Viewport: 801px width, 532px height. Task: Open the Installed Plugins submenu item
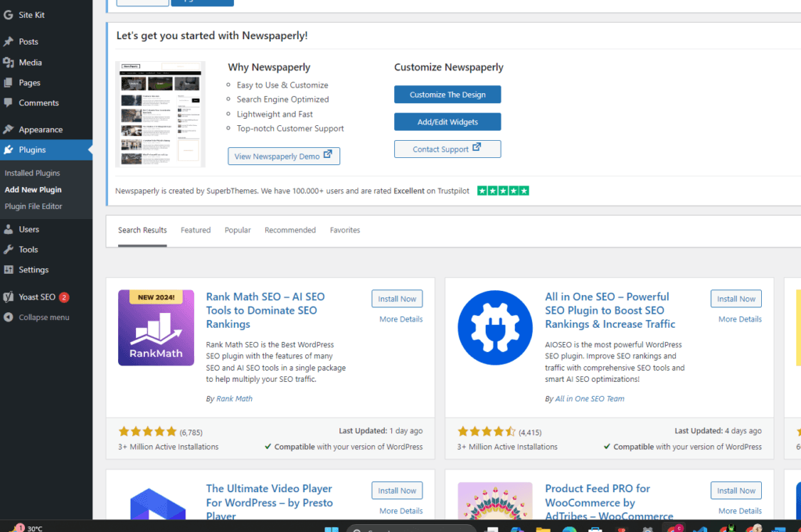[x=32, y=173]
